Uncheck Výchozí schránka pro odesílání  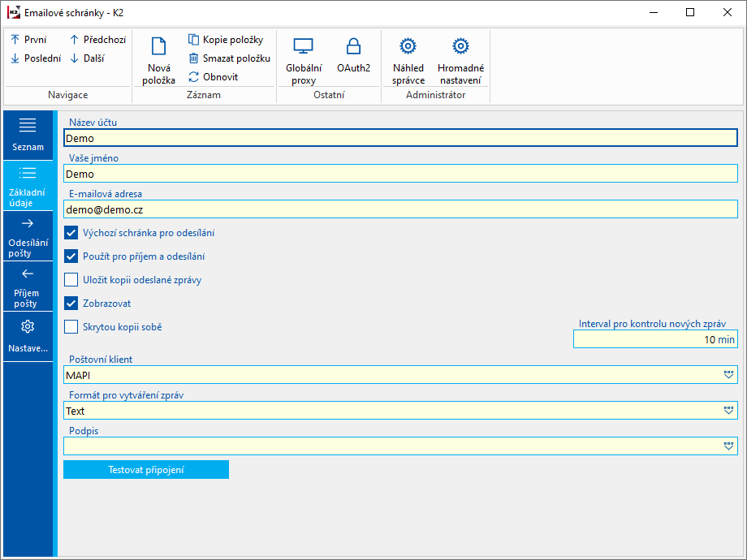pyautogui.click(x=71, y=233)
